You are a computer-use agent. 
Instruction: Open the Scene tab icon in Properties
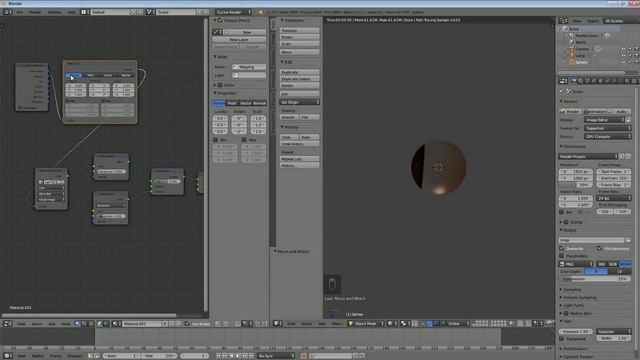587,81
